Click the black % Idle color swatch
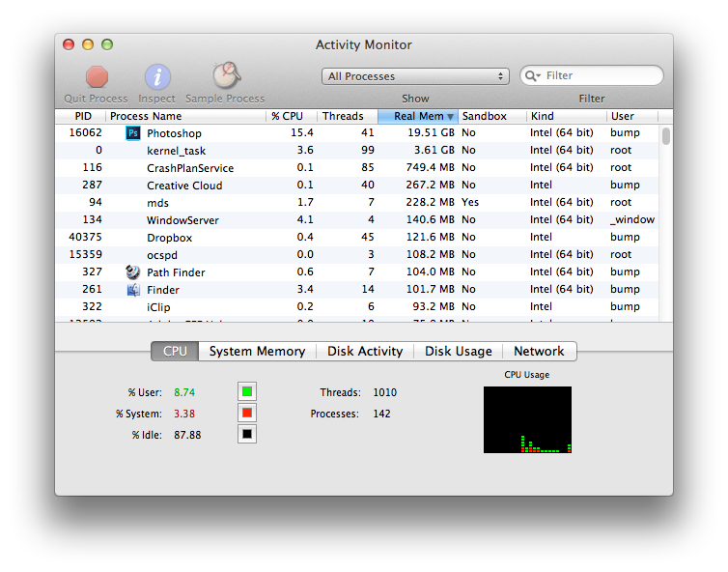 (x=247, y=434)
